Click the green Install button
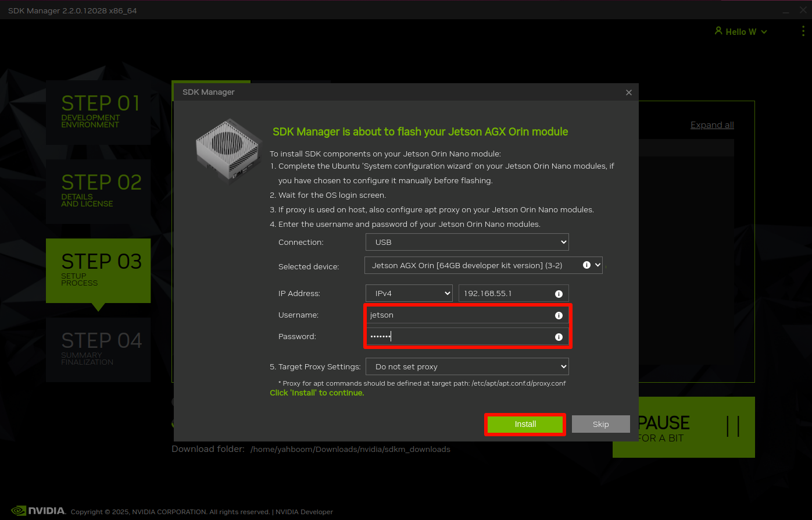This screenshot has height=520, width=812. 525,424
